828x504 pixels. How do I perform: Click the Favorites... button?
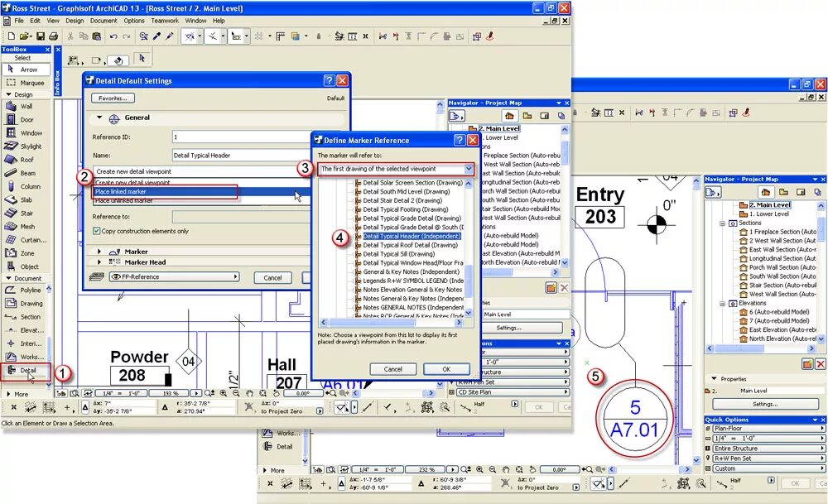[113, 98]
